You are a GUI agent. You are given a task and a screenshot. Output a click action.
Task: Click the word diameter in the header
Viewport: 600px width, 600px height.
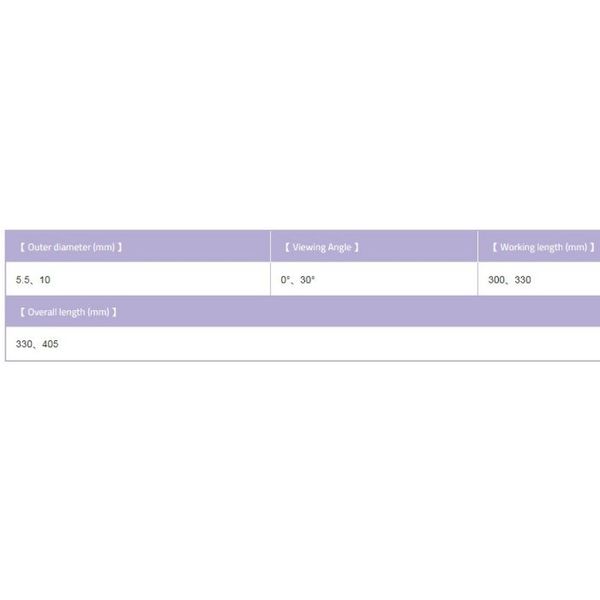pos(72,247)
